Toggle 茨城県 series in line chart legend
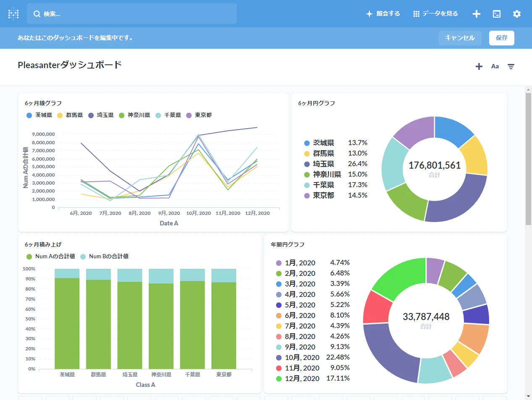The image size is (532, 400). point(39,115)
